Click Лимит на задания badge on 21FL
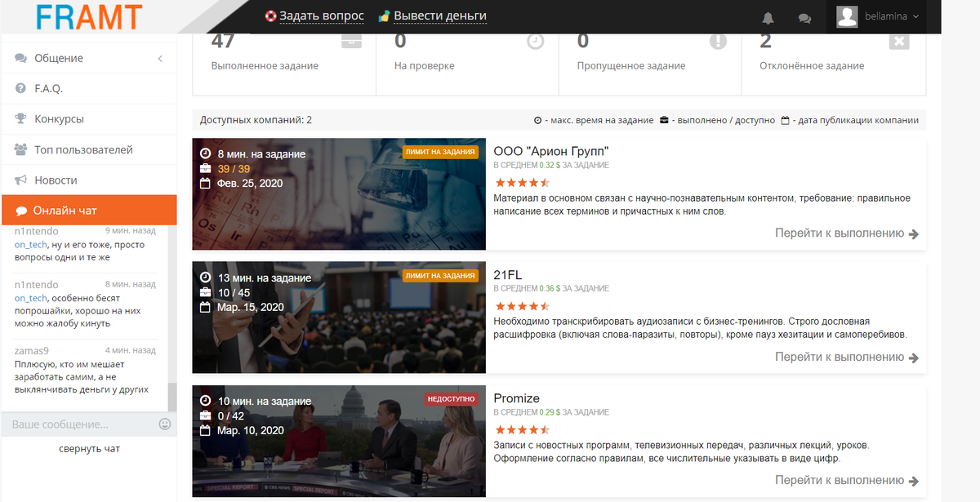Image resolution: width=980 pixels, height=502 pixels. (x=440, y=275)
